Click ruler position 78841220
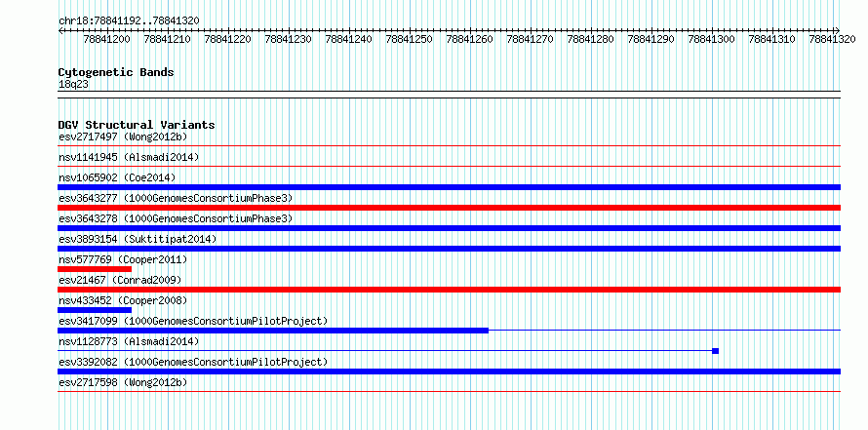Viewport: 868px width, 430px height. coord(227,39)
